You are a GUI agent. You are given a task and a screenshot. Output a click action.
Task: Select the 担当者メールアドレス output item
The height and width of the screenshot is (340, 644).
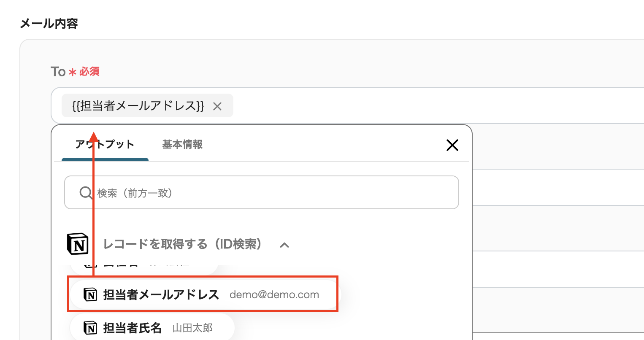[161, 294]
